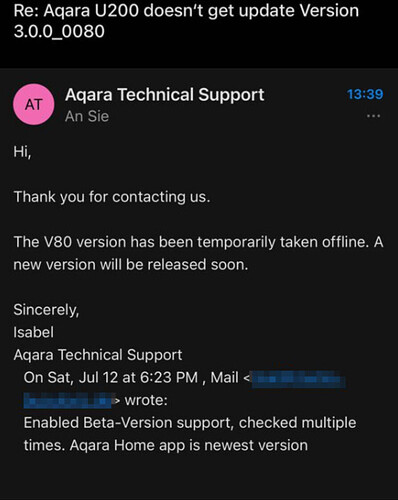Select the 'Re: Aqara U200' subject line
398x500 pixels.
(186, 11)
